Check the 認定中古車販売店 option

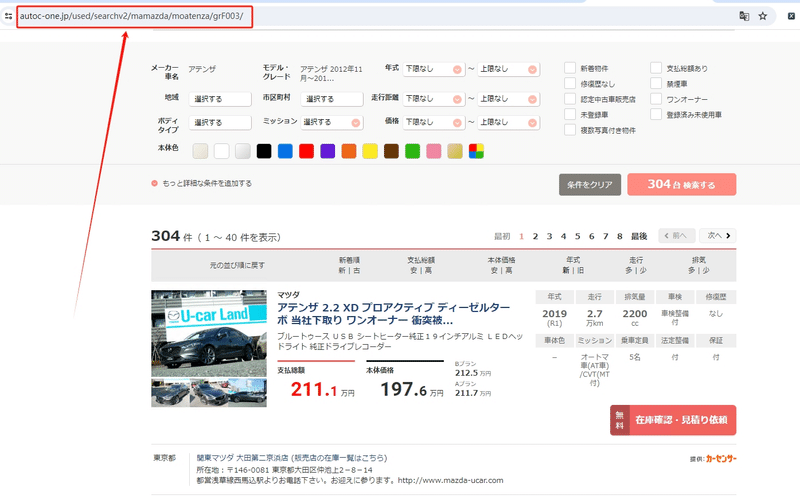pyautogui.click(x=570, y=99)
